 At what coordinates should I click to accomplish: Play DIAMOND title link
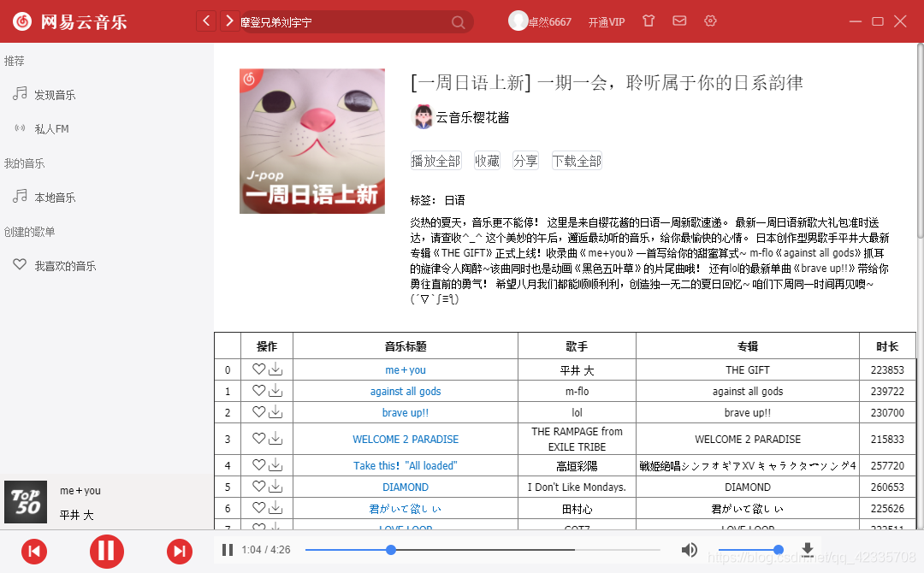tap(406, 487)
